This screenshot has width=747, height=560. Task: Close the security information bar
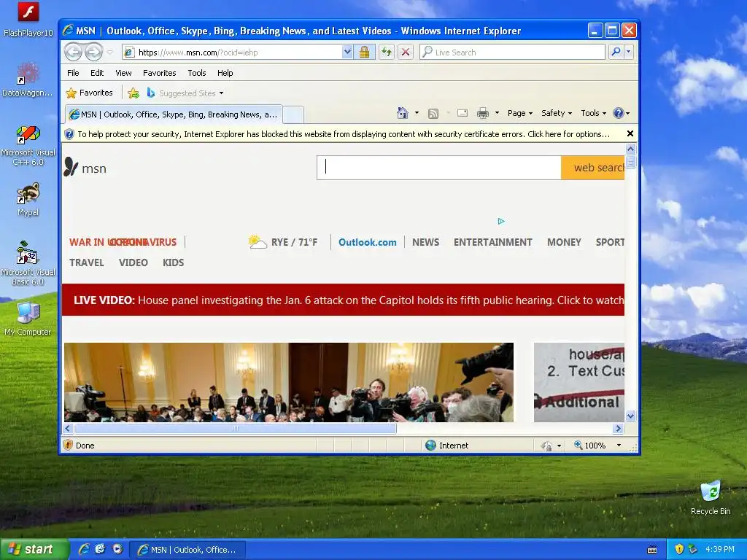click(630, 134)
